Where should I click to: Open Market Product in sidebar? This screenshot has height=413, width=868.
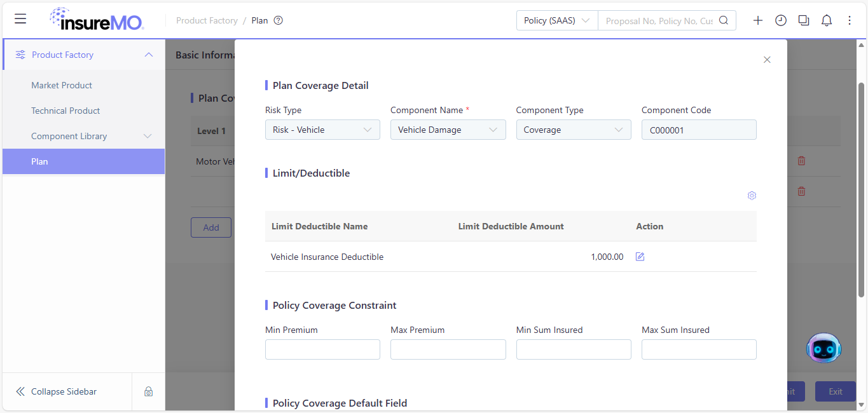pos(62,85)
